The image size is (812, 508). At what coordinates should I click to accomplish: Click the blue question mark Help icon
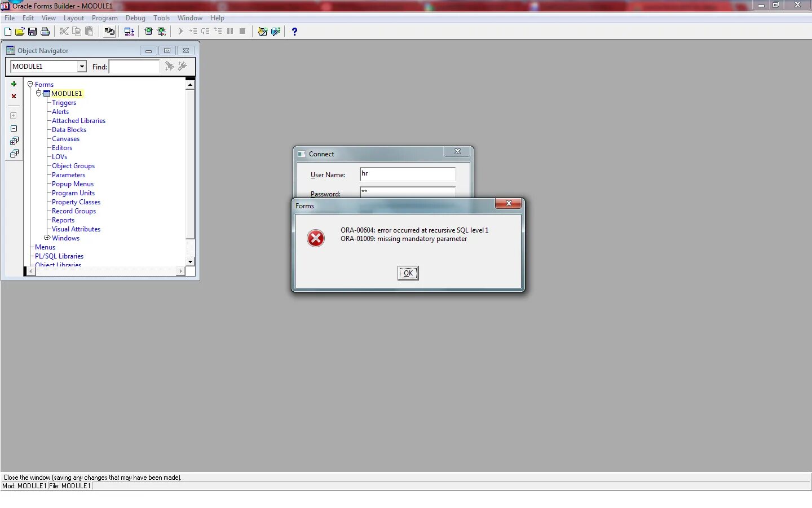(294, 32)
